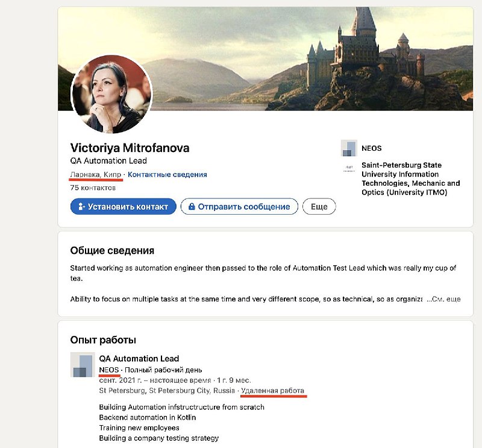
Task: Click NEOS company logo in the top card
Action: pyautogui.click(x=349, y=148)
